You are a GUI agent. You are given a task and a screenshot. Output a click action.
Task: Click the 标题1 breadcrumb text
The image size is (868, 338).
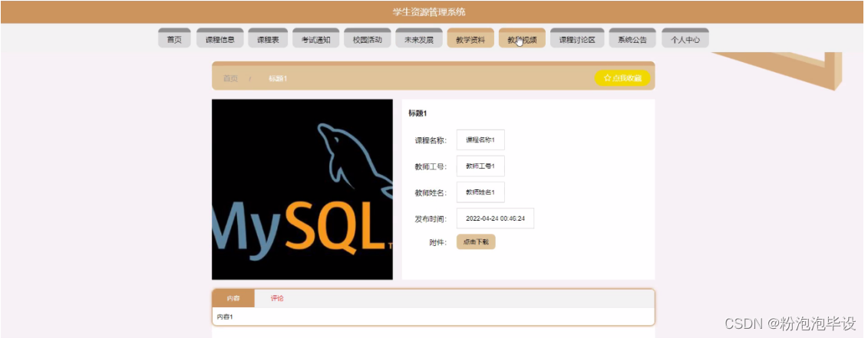pos(278,78)
